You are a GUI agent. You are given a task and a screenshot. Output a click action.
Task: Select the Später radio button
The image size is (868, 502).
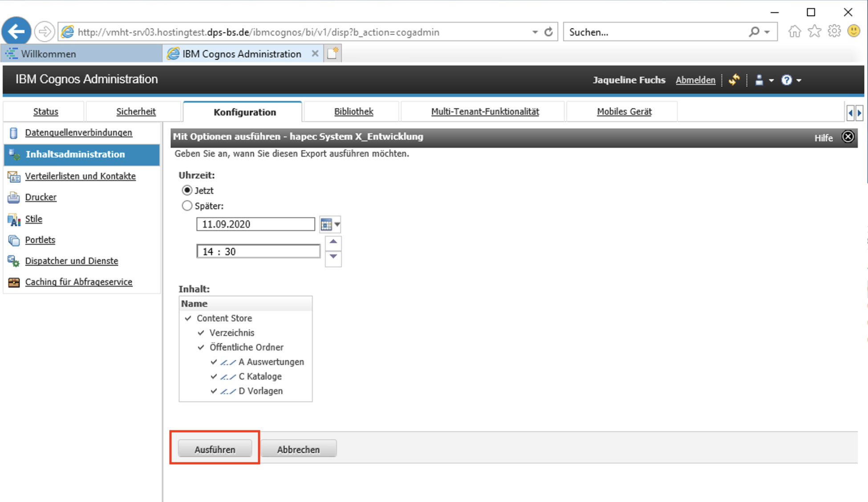187,206
